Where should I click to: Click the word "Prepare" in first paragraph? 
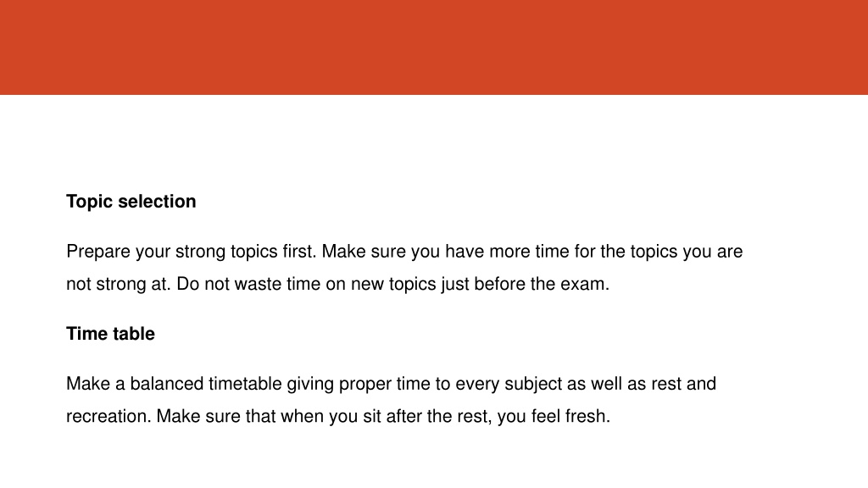pyautogui.click(x=98, y=252)
